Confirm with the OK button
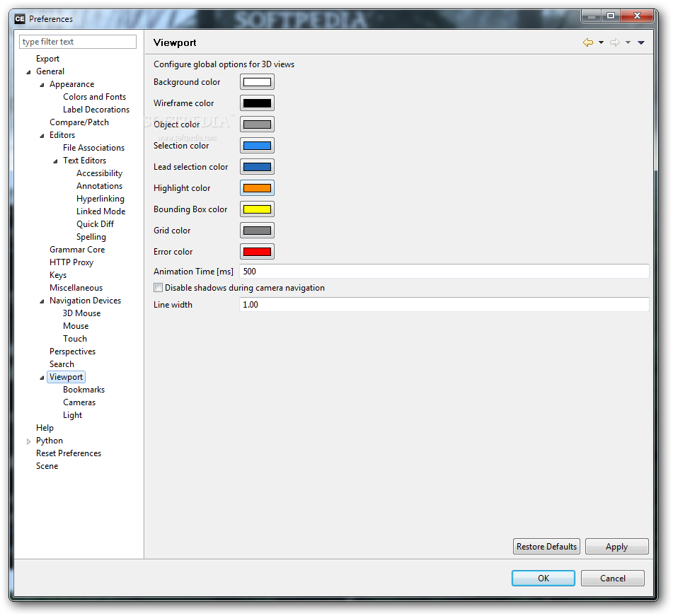Image resolution: width=673 pixels, height=616 pixels. click(543, 579)
